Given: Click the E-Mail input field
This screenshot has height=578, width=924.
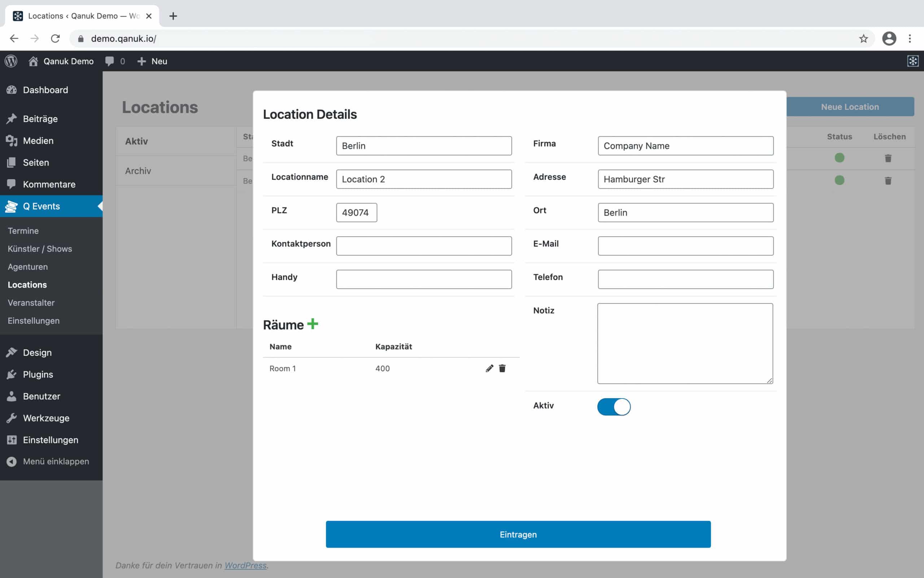Looking at the screenshot, I should pyautogui.click(x=686, y=246).
